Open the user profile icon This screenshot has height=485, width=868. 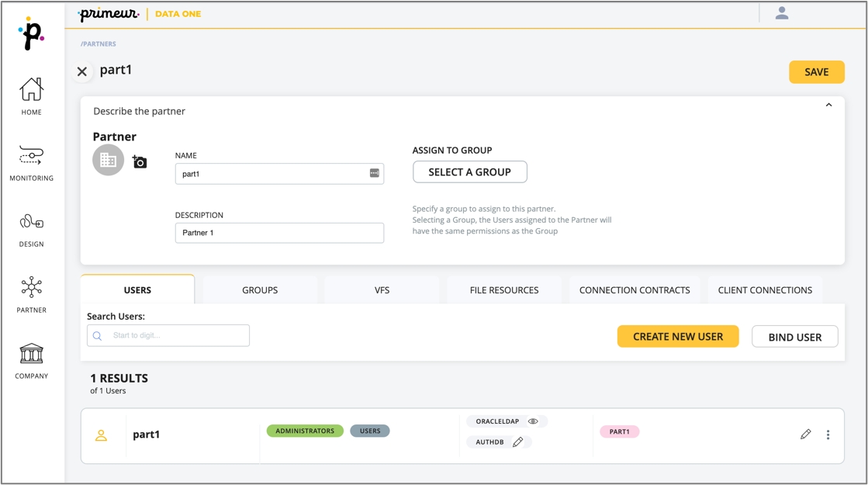782,13
